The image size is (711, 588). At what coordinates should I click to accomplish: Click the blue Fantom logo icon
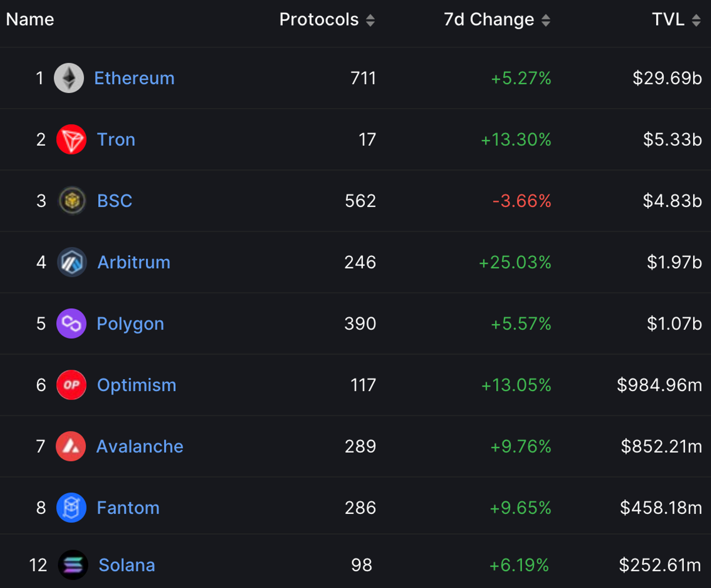pos(71,508)
